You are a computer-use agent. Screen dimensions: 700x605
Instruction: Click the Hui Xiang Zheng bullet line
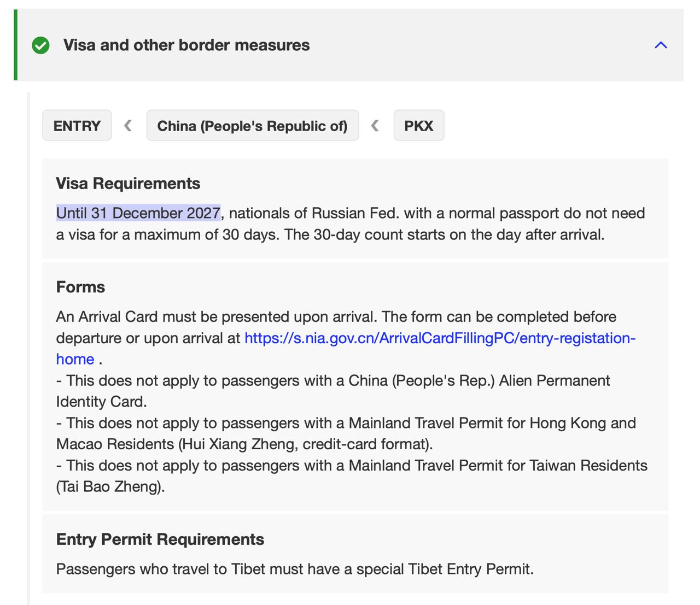pos(346,433)
